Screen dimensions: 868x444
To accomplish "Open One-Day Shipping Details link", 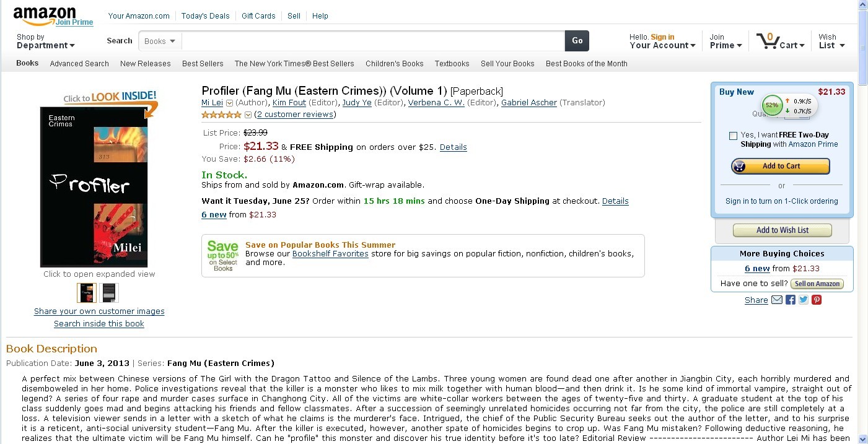I will (615, 201).
